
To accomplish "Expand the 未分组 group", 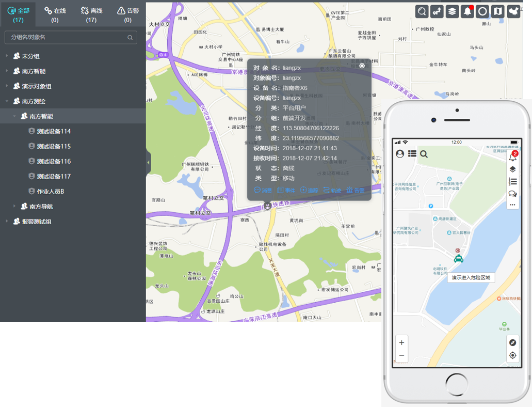I will [7, 56].
